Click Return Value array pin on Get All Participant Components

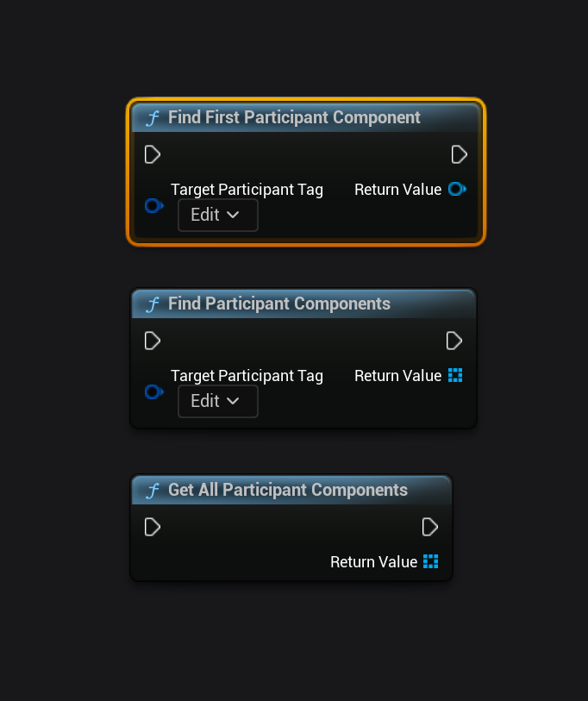click(431, 561)
